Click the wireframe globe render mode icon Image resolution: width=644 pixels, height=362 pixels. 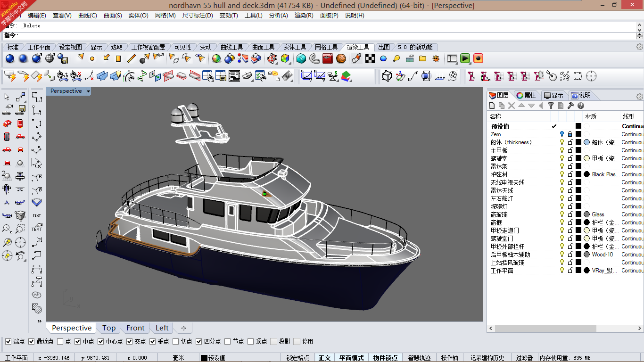50,58
